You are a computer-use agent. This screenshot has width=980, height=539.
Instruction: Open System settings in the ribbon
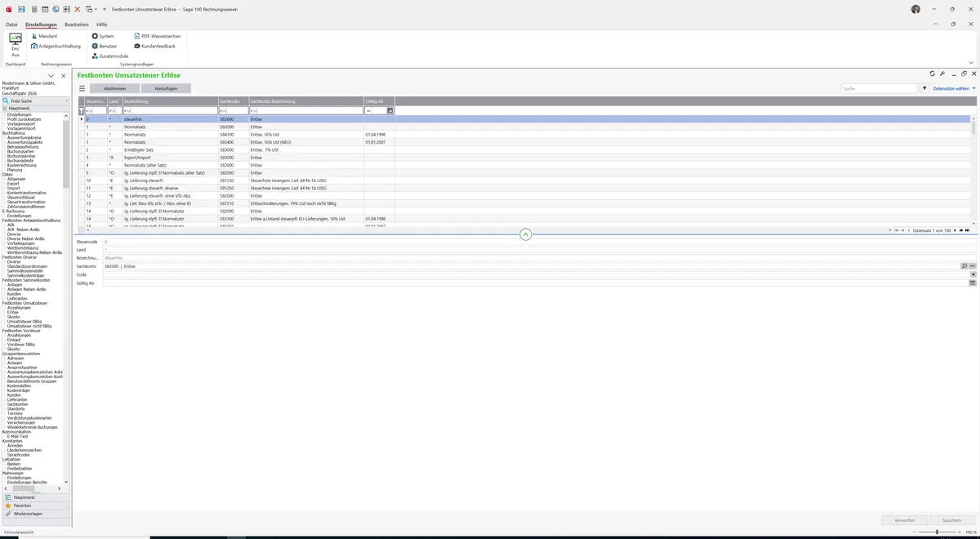click(x=103, y=36)
